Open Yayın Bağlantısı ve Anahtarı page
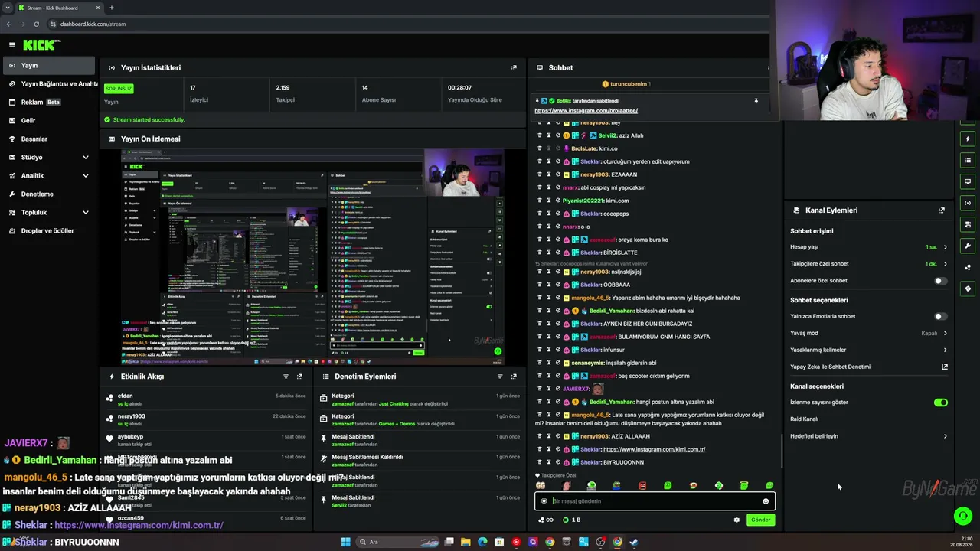The width and height of the screenshot is (980, 551). (x=49, y=84)
